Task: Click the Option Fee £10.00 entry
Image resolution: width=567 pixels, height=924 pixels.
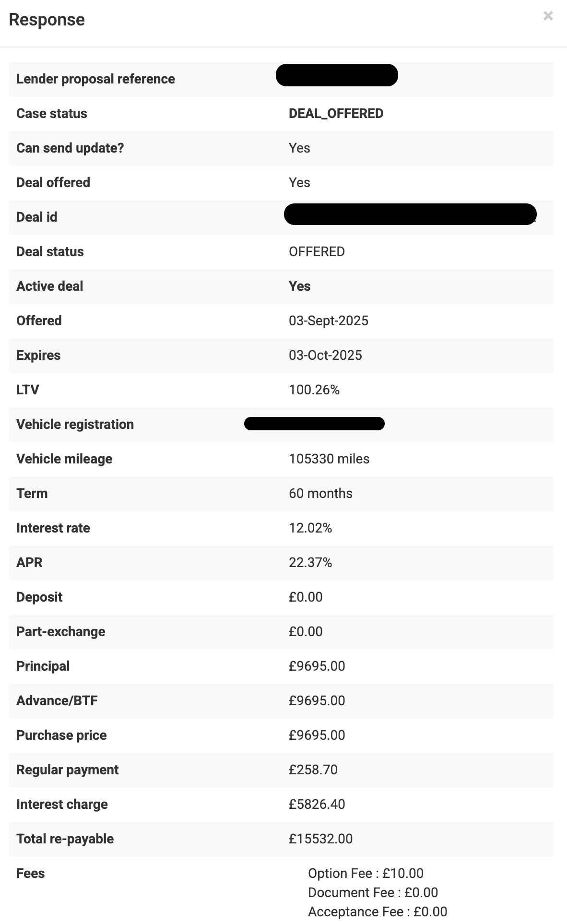Action: point(366,873)
